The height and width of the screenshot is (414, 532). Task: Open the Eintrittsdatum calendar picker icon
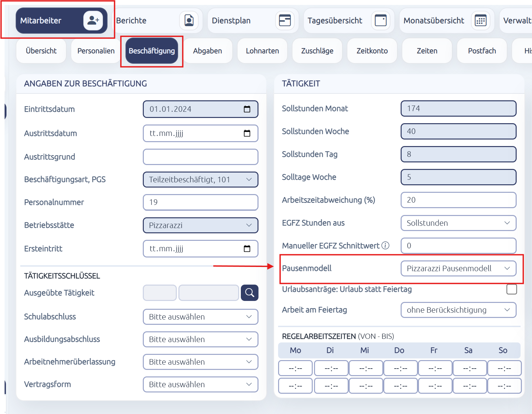(247, 109)
